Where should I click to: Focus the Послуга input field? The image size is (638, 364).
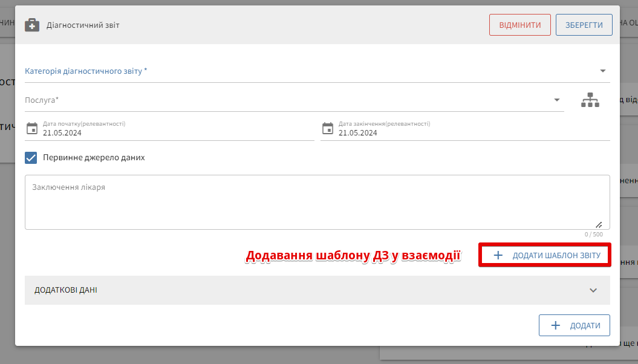pyautogui.click(x=284, y=100)
